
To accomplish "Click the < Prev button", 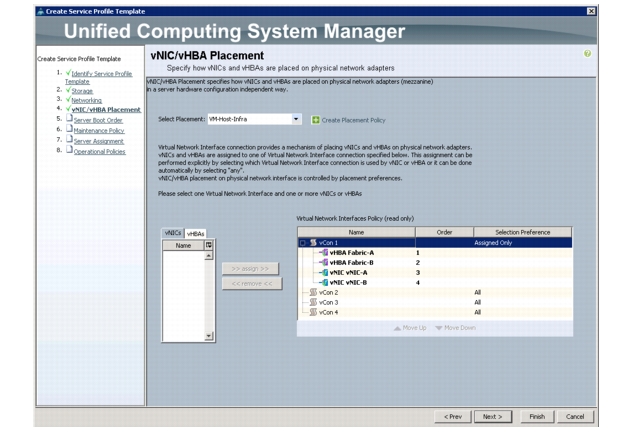I will 453,417.
